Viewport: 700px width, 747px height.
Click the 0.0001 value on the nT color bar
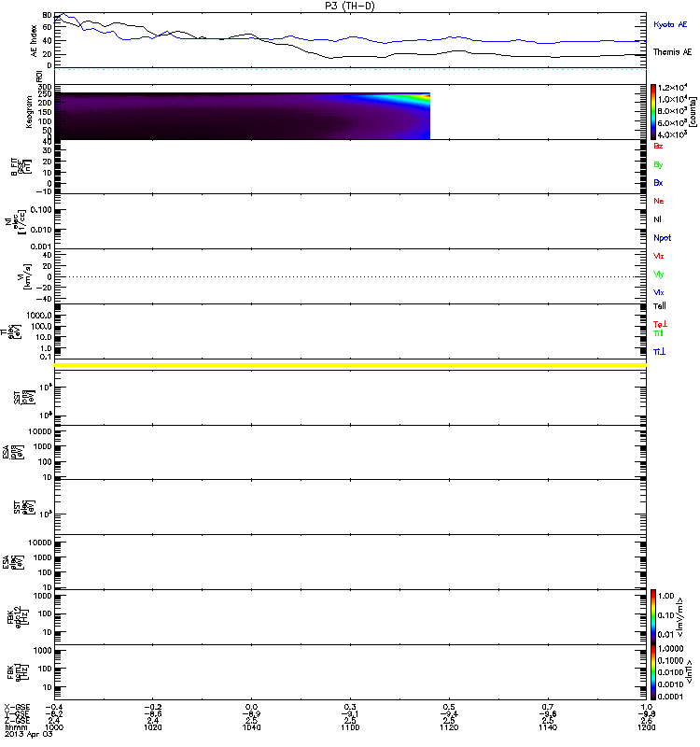coord(670,697)
